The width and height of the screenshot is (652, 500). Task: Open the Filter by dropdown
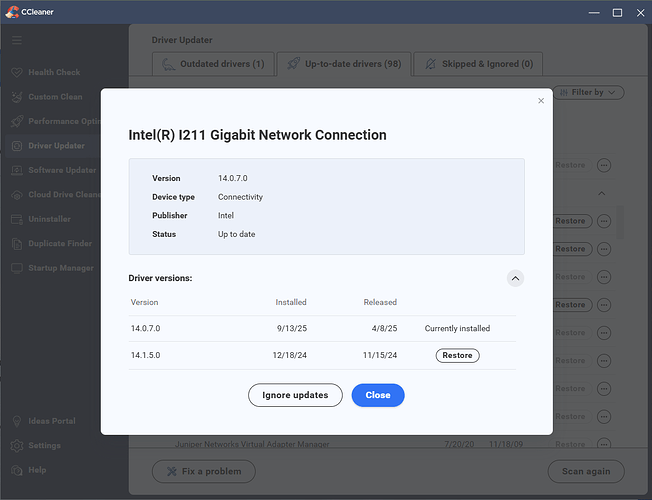[x=588, y=92]
